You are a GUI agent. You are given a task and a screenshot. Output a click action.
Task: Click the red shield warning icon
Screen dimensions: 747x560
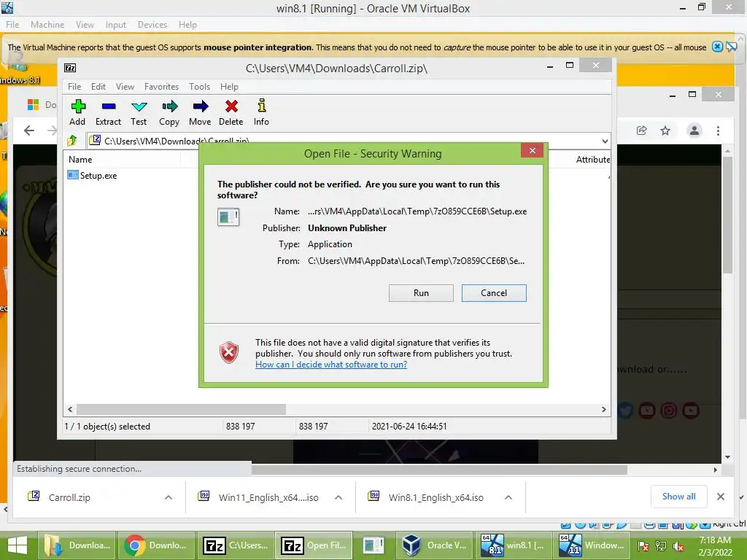point(228,353)
